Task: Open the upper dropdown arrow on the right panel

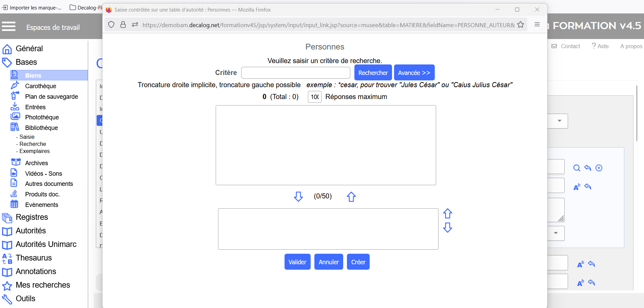Action: (x=560, y=121)
